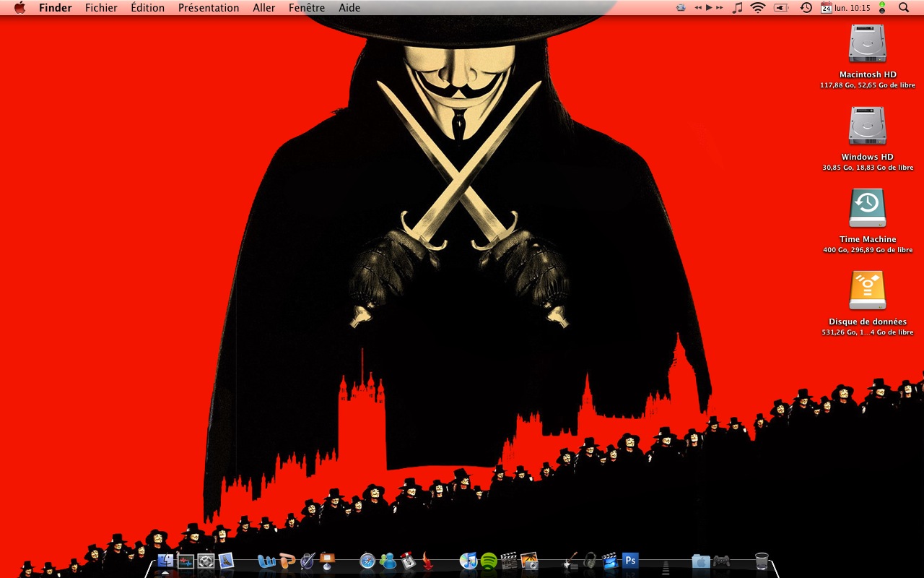Open the Apple menu

(19, 8)
